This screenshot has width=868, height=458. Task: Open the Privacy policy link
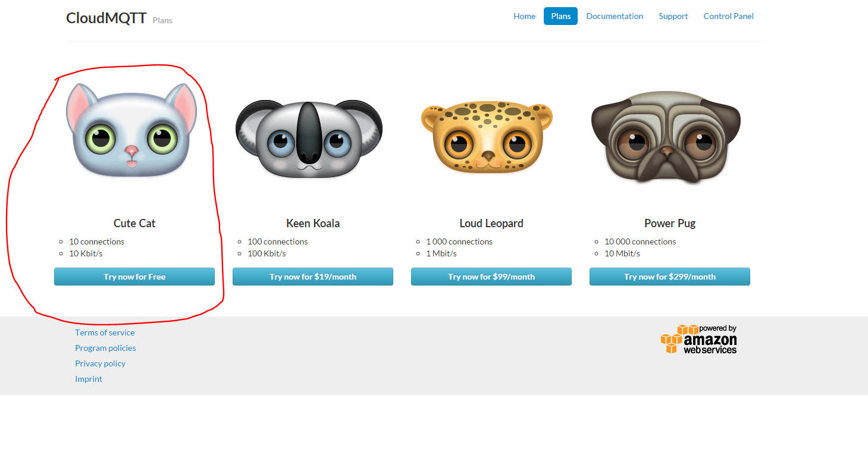click(100, 363)
